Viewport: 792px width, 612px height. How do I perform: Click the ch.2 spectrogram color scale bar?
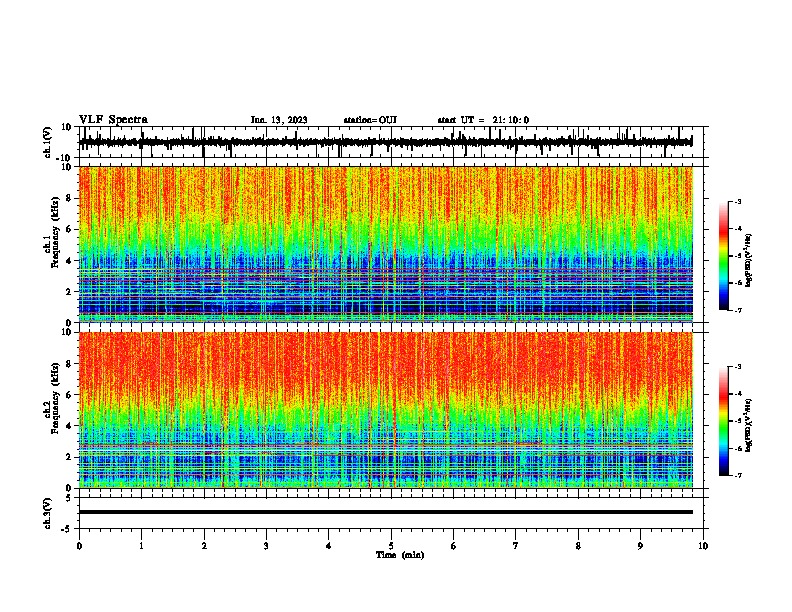(723, 421)
